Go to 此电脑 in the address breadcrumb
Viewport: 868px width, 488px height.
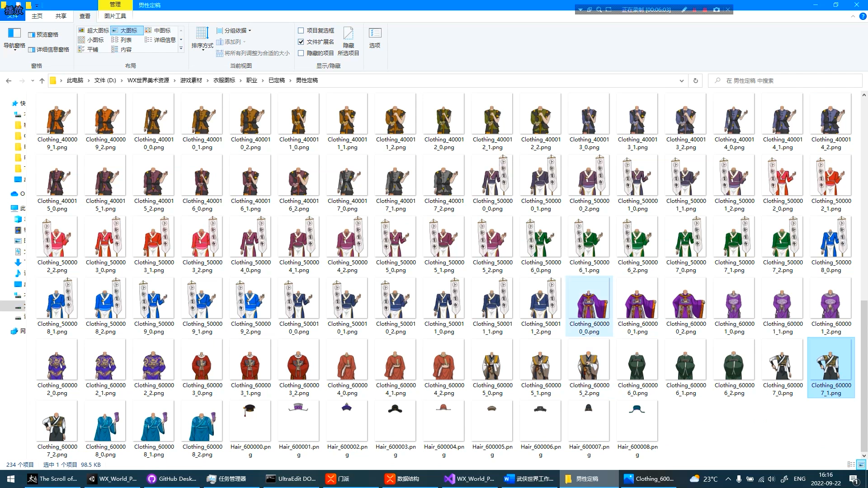(x=75, y=80)
